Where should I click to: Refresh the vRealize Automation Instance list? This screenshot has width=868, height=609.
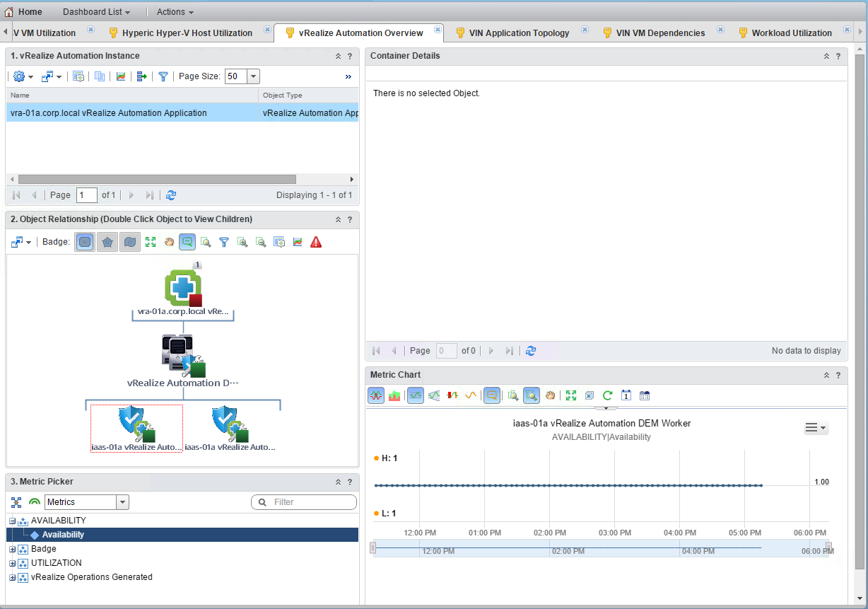(x=170, y=195)
